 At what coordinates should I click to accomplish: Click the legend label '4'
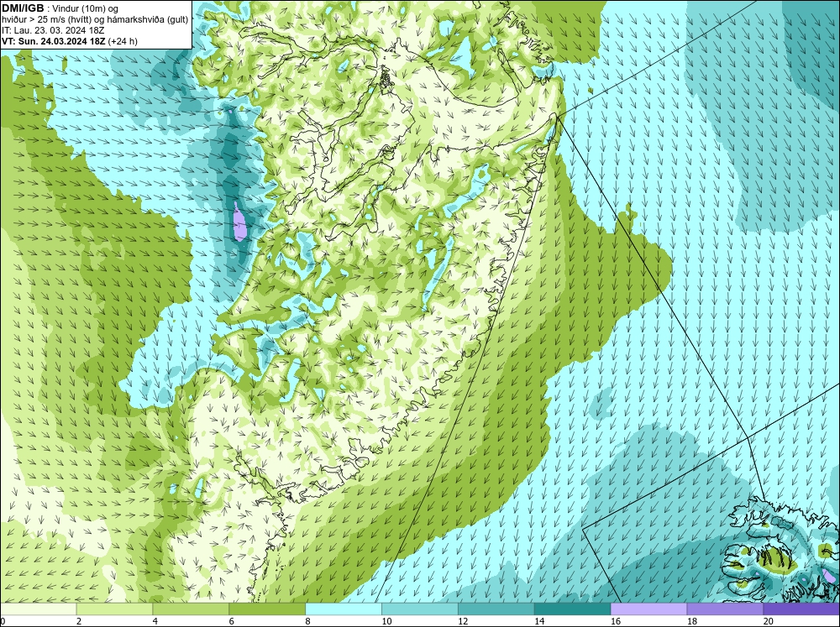point(155,621)
